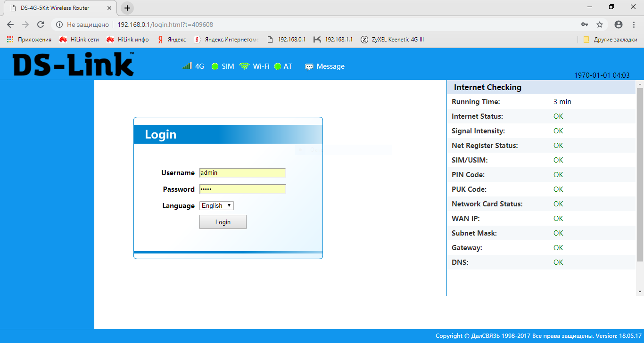
Task: Click the Internet Checking panel heading
Action: coord(487,87)
